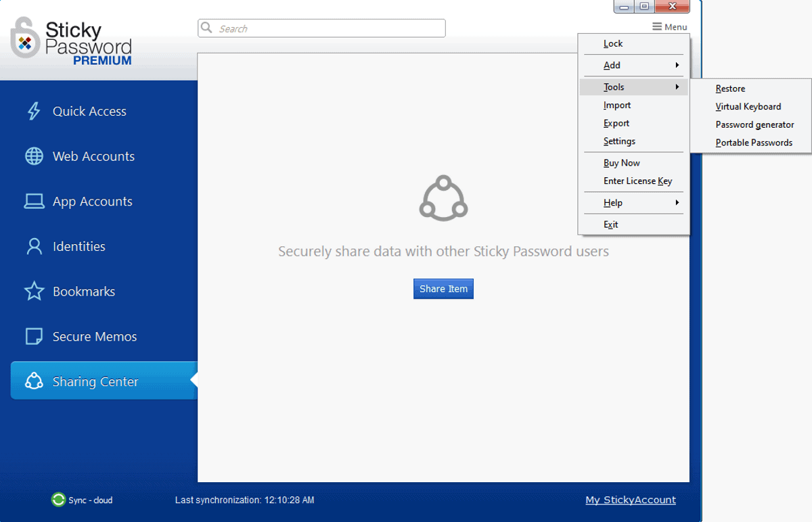812x522 pixels.
Task: Click the Identities person icon
Action: (34, 246)
